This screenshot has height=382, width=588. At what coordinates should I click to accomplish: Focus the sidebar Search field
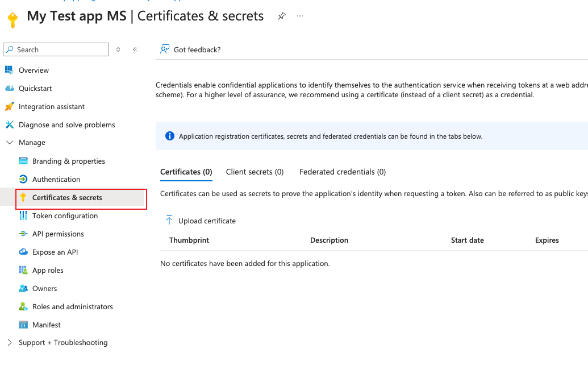pyautogui.click(x=56, y=49)
